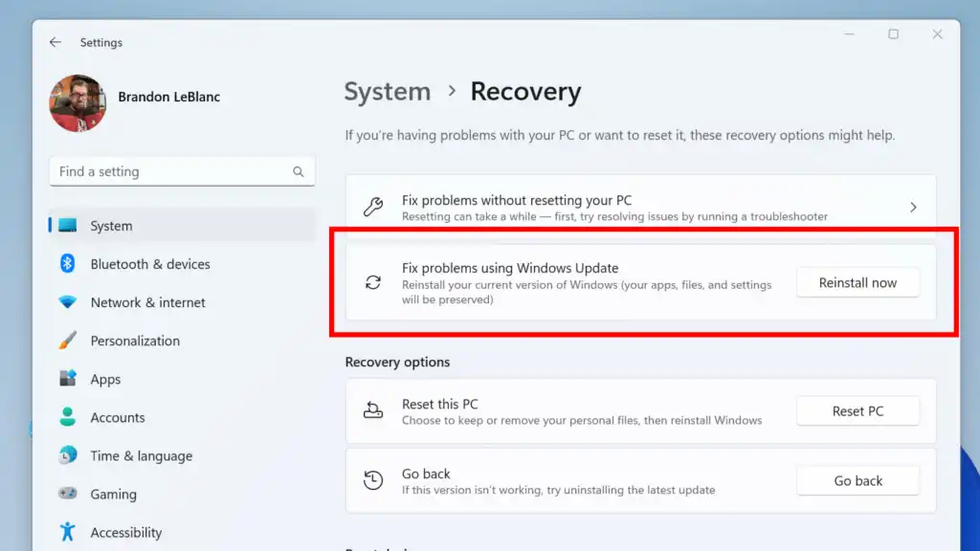Click the Accessibility figure icon
This screenshot has height=551, width=980.
click(x=68, y=532)
